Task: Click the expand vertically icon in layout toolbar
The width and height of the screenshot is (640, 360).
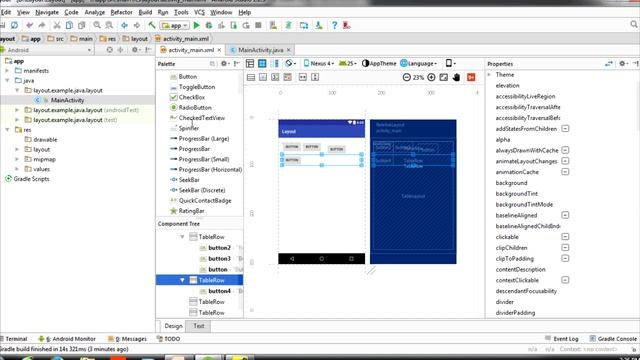Action: pyautogui.click(x=315, y=77)
